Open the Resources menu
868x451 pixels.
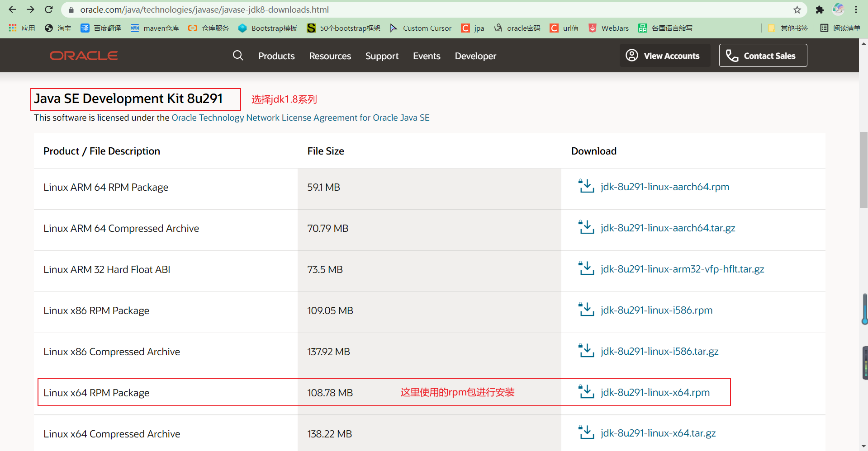coord(330,56)
